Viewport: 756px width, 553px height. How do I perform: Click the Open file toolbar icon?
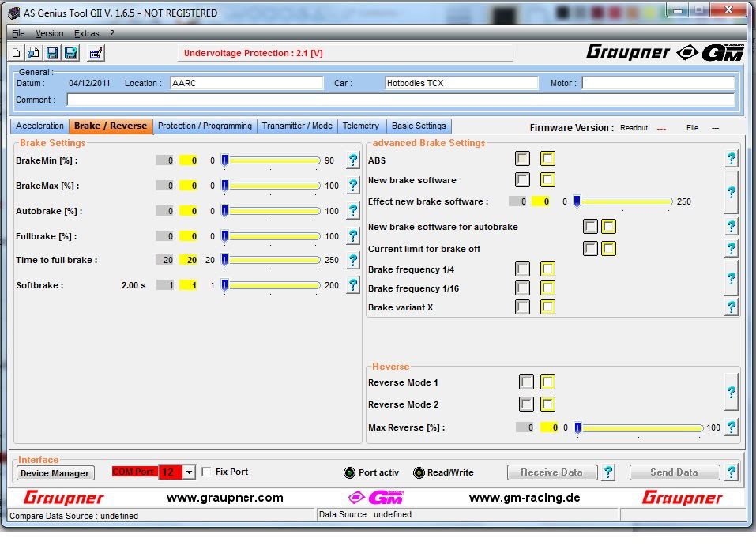[34, 53]
